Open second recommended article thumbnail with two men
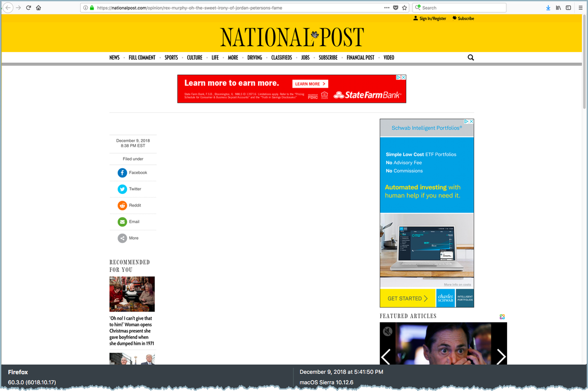Screen dimensions: 588x391 132,359
